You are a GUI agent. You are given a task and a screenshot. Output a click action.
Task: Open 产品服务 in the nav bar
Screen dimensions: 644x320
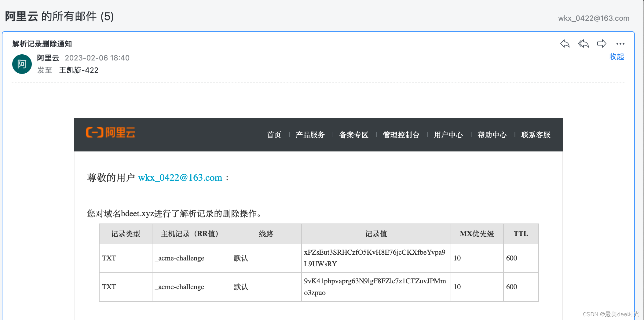click(310, 135)
